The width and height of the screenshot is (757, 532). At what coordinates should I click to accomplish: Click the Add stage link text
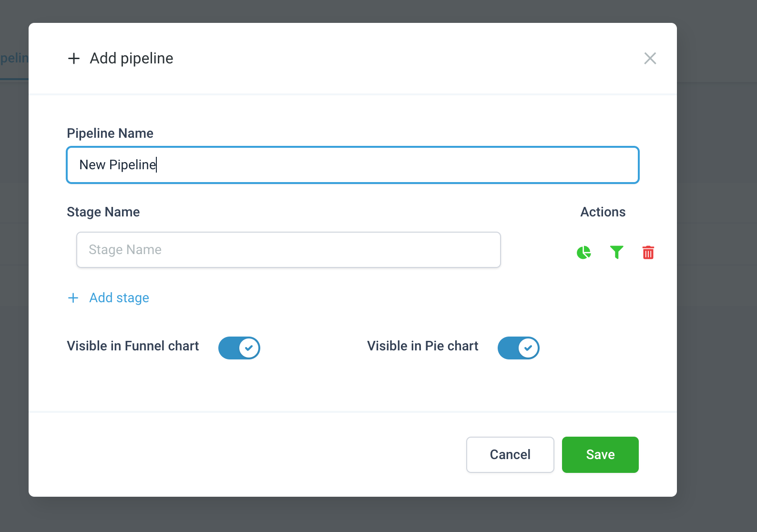tap(119, 298)
